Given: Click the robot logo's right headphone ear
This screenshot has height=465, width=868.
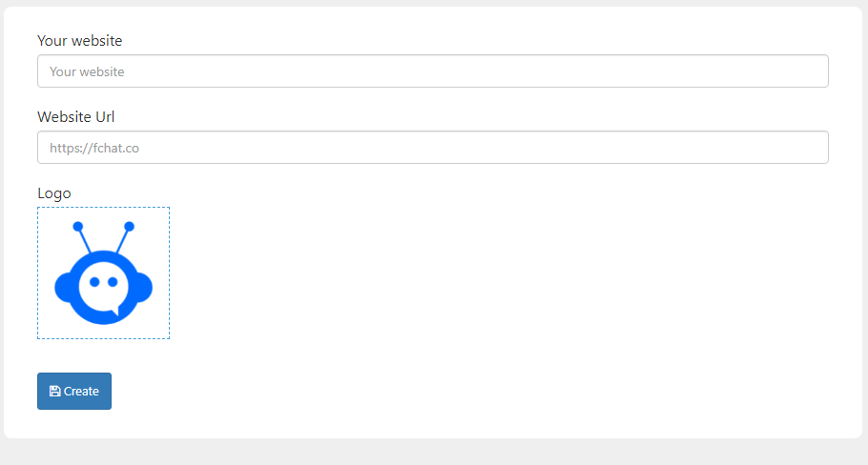Looking at the screenshot, I should click(x=143, y=287).
